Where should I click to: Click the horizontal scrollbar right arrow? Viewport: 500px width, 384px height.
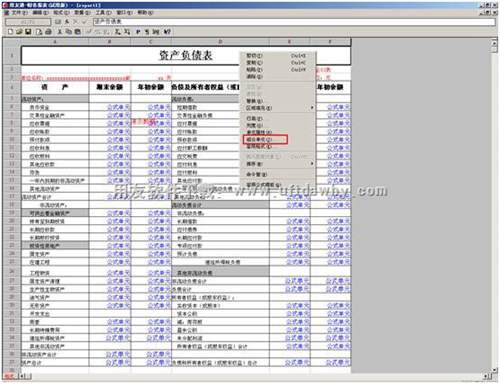coord(487,376)
